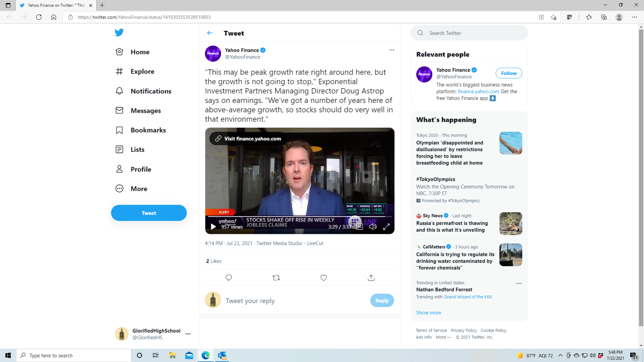Click the Twitter bird logo
Screen dimensions: 644x362
119,32
